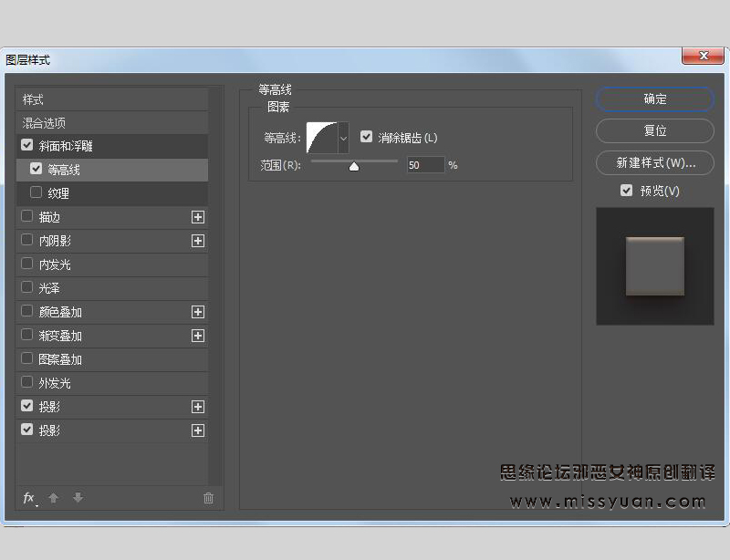This screenshot has height=560, width=730.
Task: Close the 图层样式 dialog
Action: point(704,56)
